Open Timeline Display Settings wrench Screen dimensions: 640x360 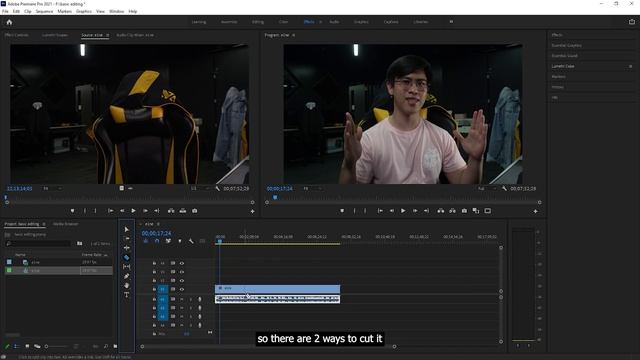point(191,241)
